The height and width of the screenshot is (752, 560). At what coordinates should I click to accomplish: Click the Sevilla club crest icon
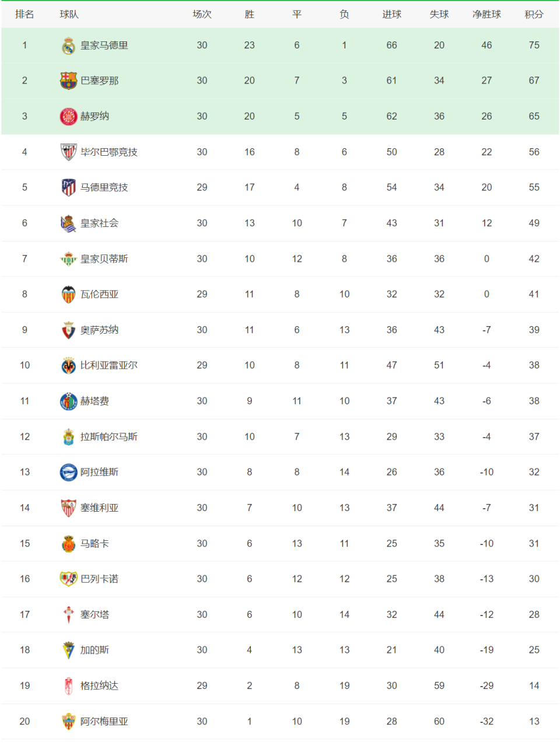[68, 508]
